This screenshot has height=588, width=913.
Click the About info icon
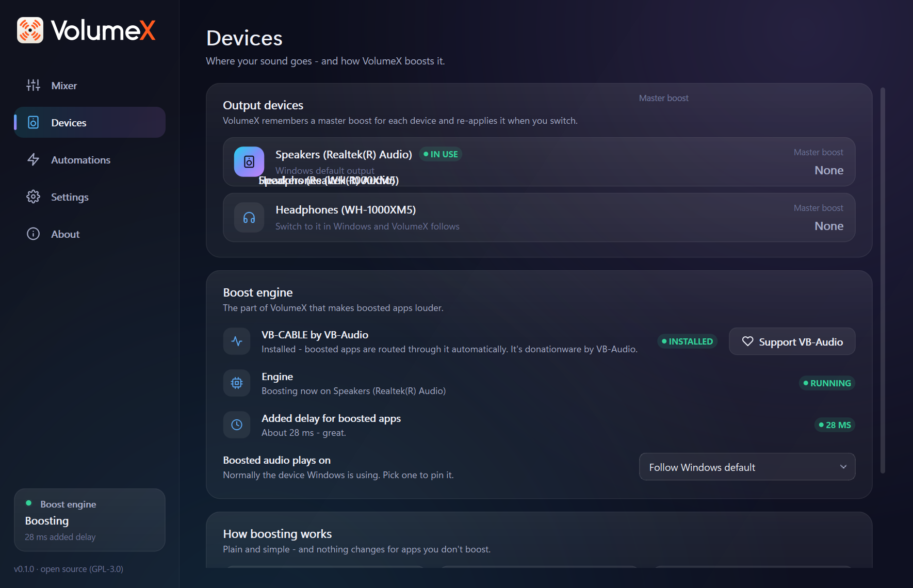point(34,234)
